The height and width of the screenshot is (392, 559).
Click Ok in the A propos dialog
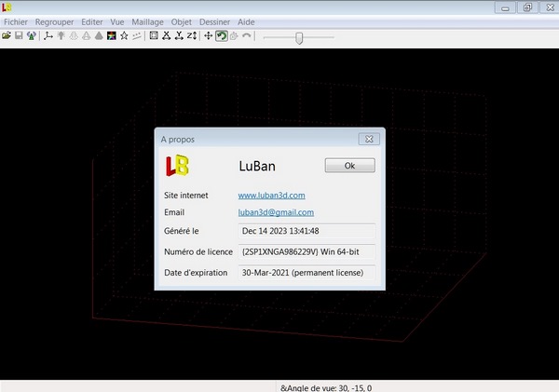click(349, 166)
